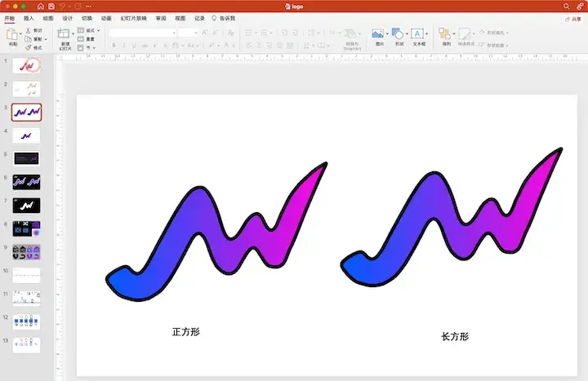Click the scissors Cut icon
Viewport: 588px width, 381px height.
point(28,30)
